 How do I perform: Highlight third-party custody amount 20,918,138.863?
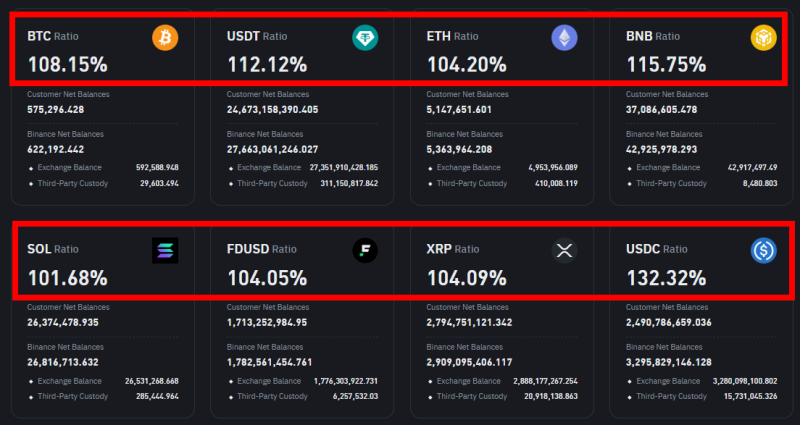pos(551,396)
